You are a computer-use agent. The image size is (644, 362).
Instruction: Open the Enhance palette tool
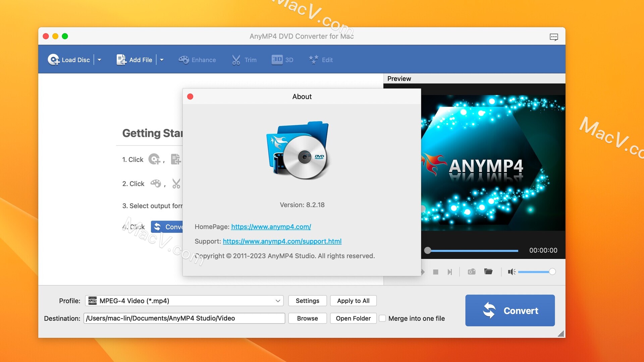[x=197, y=60]
